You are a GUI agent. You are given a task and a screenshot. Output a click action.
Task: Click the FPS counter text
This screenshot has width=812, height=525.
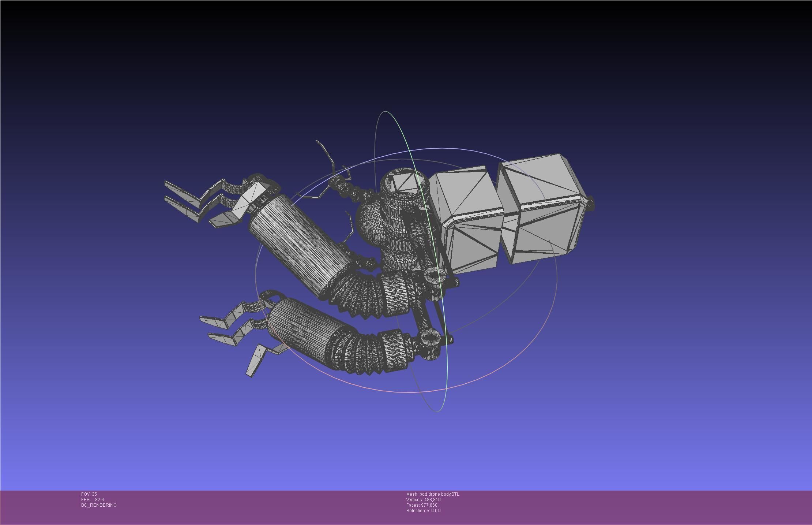[x=92, y=500]
